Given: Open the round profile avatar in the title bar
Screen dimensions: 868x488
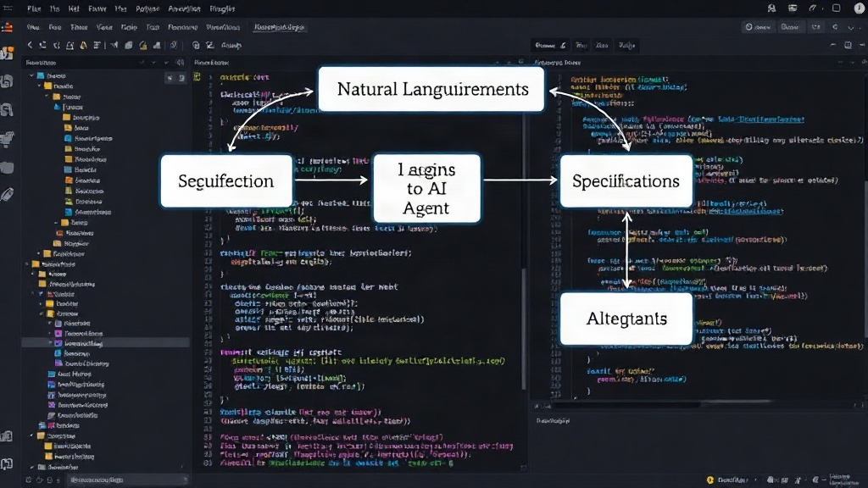Looking at the screenshot, I should coord(860,8).
